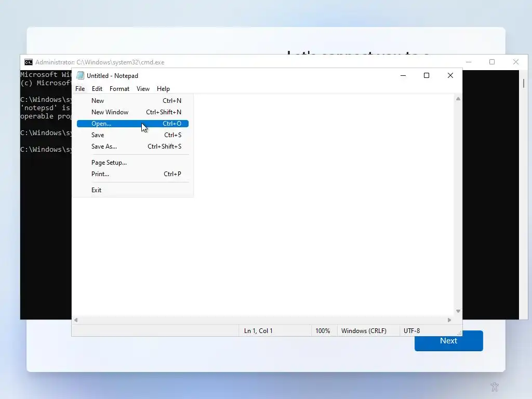Image resolution: width=532 pixels, height=399 pixels.
Task: Click Notepad horizontal scrollbar right arrow
Action: 449,320
